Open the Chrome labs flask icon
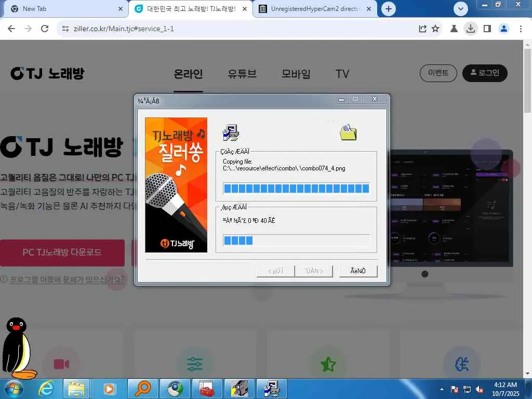Screen dimensions: 532x399 [454, 29]
